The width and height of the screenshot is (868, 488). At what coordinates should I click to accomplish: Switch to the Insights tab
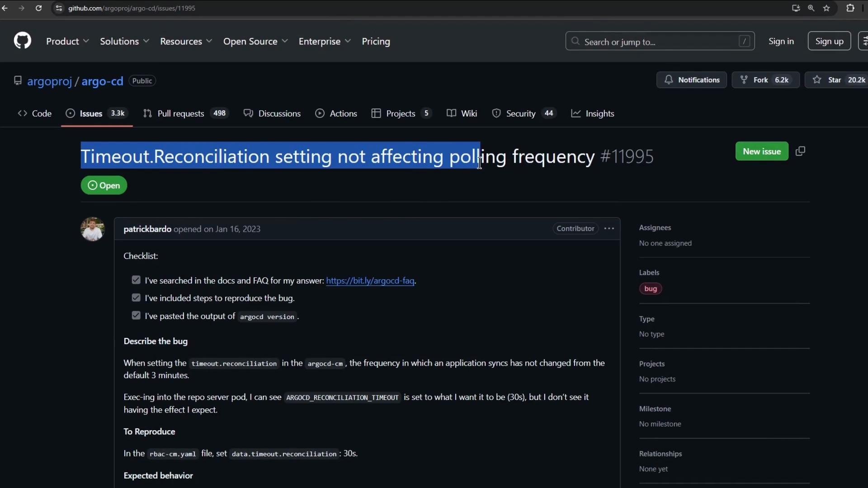click(x=593, y=113)
